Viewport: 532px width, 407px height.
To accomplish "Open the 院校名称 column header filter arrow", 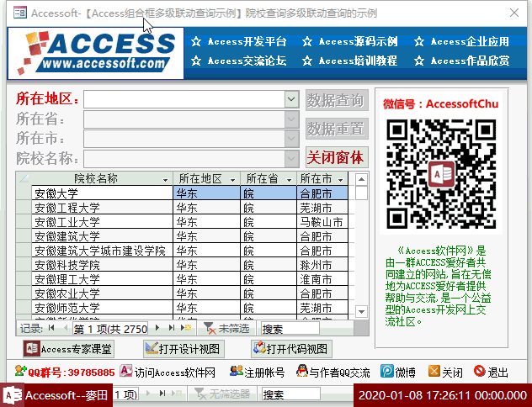I will (166, 180).
